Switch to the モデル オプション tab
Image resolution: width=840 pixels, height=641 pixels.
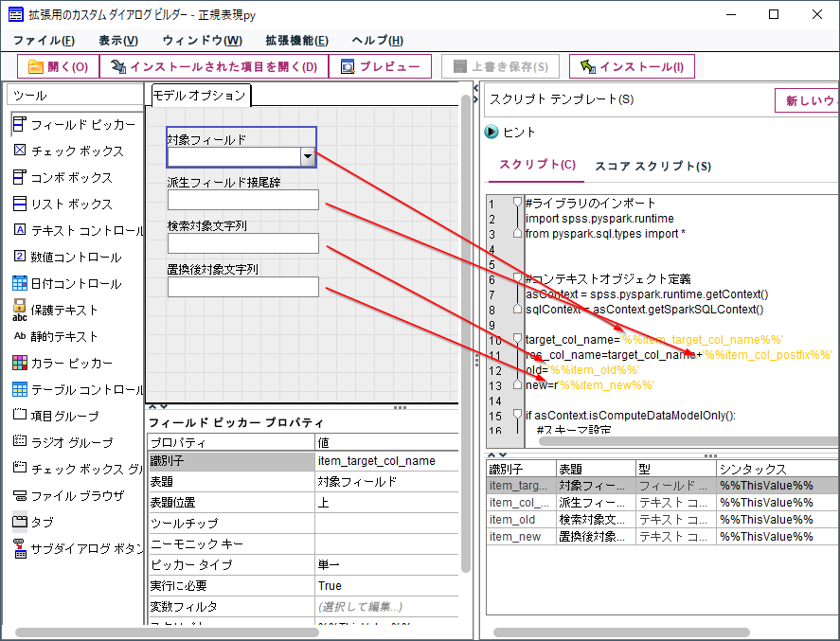(x=199, y=96)
